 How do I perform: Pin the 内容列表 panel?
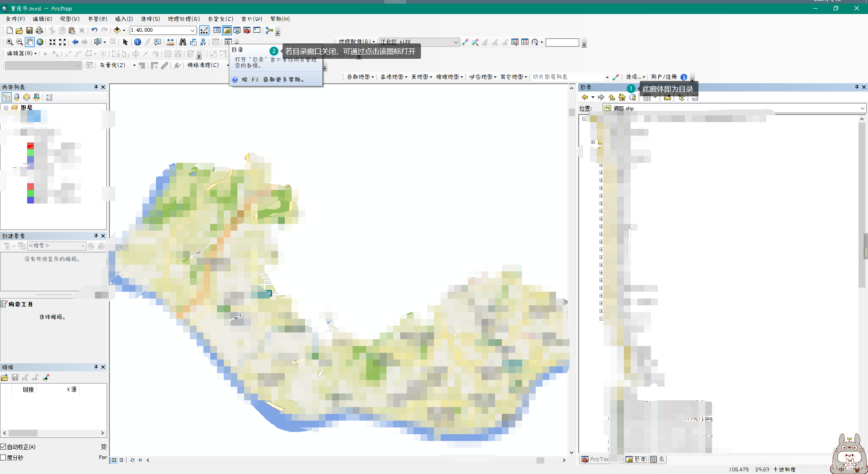[x=96, y=87]
